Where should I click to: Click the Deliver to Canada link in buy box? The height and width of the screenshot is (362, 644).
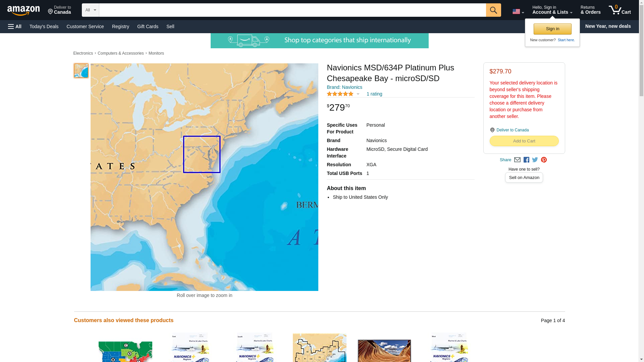tap(512, 130)
